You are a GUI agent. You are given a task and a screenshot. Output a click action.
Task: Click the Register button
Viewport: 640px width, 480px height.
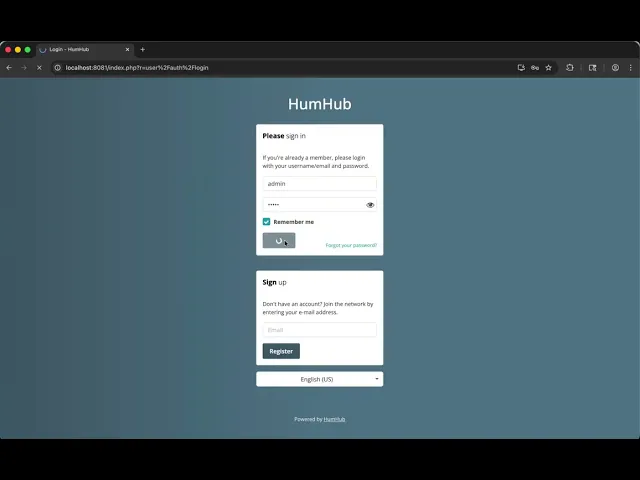(x=281, y=351)
